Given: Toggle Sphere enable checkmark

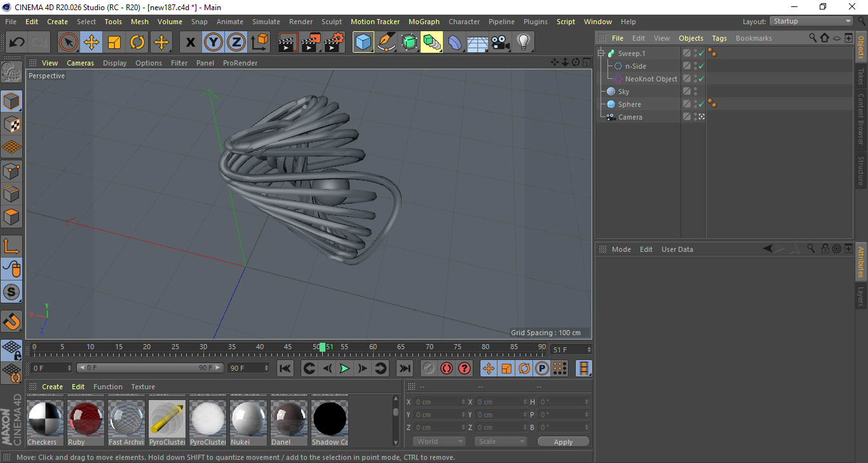Looking at the screenshot, I should click(x=702, y=104).
